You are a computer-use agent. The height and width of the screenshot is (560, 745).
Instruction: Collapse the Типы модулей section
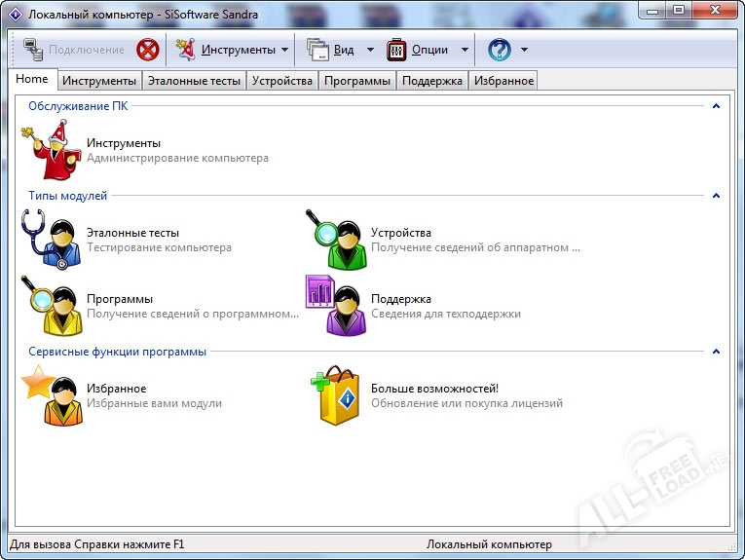tap(716, 196)
